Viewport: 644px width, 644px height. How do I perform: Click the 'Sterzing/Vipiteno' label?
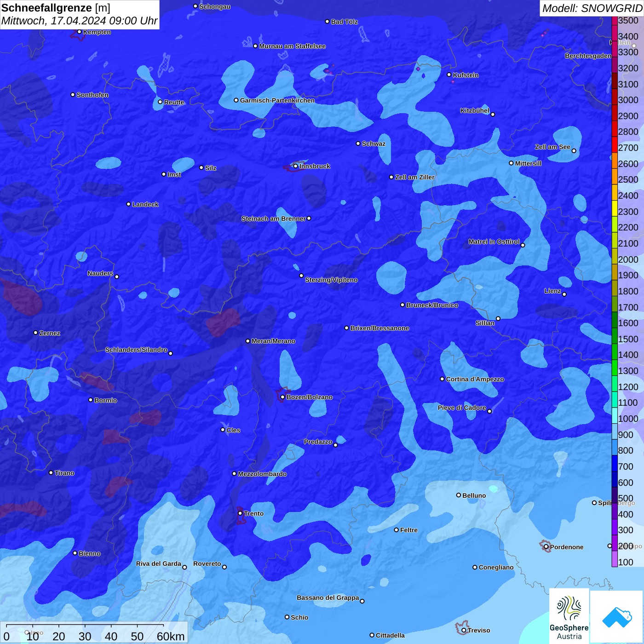[x=331, y=280]
